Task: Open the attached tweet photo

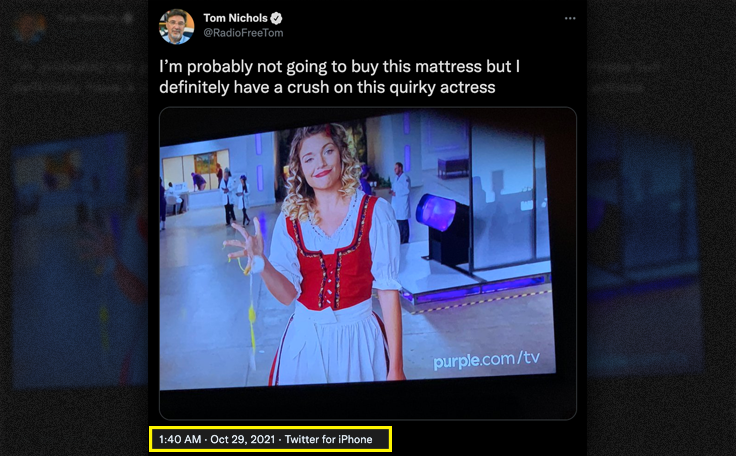Action: pos(368,263)
